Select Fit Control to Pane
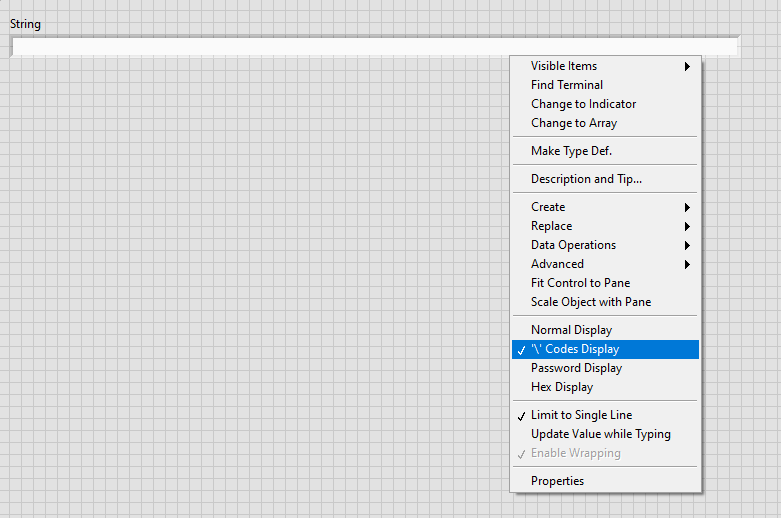 tap(605, 282)
